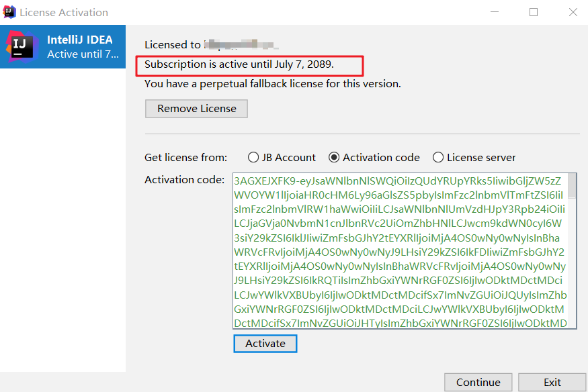The height and width of the screenshot is (392, 588).
Task: Exit the license dialog with Exit button
Action: click(x=552, y=382)
